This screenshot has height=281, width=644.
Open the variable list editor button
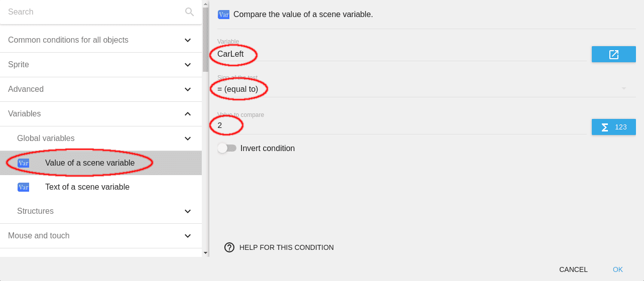[x=613, y=54]
